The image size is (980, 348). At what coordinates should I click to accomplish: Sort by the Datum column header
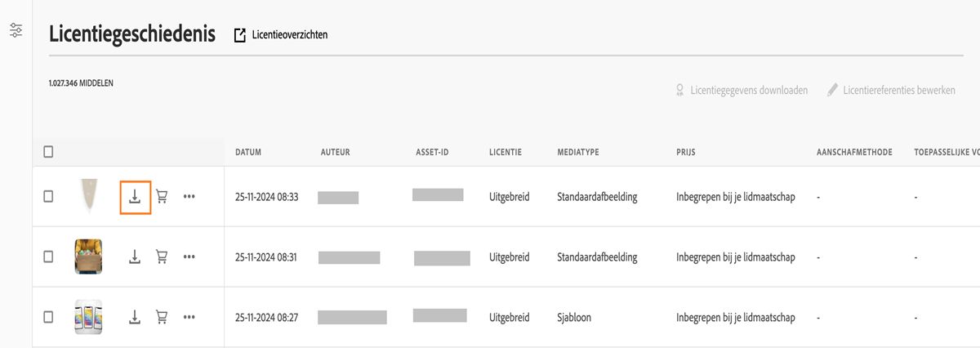point(248,153)
